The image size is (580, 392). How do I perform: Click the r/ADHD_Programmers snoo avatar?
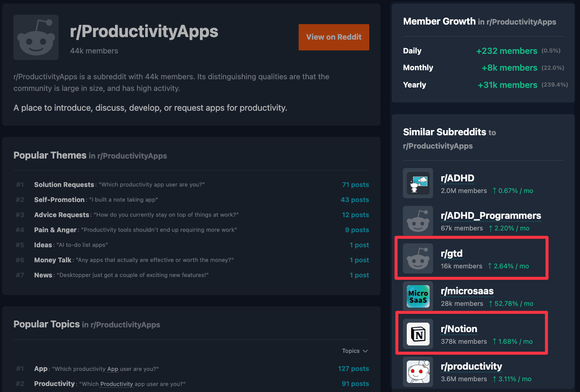pos(418,221)
